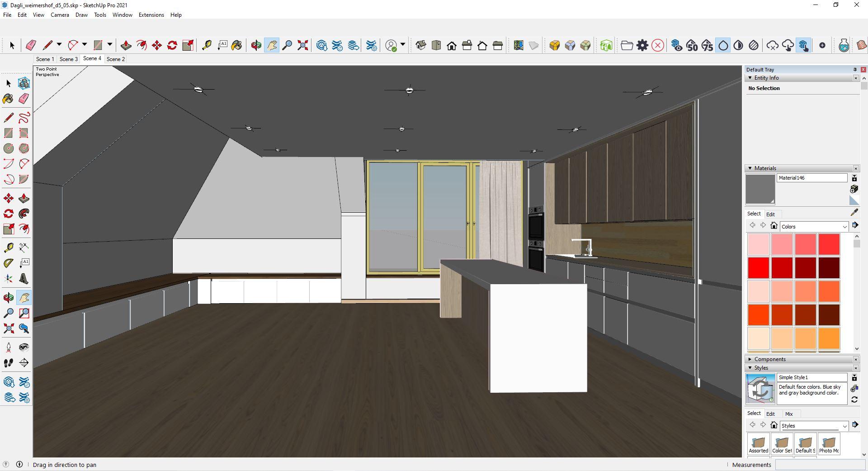Open the Mix tab in Styles panel
The width and height of the screenshot is (868, 471).
[x=789, y=414]
